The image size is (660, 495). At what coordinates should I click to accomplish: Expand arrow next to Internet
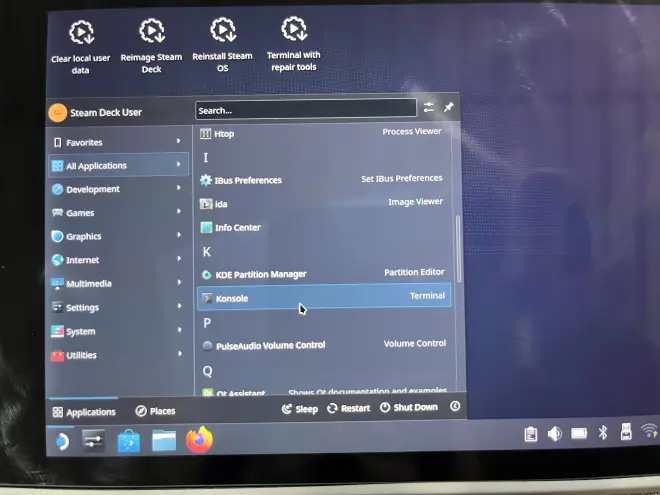coord(179,258)
